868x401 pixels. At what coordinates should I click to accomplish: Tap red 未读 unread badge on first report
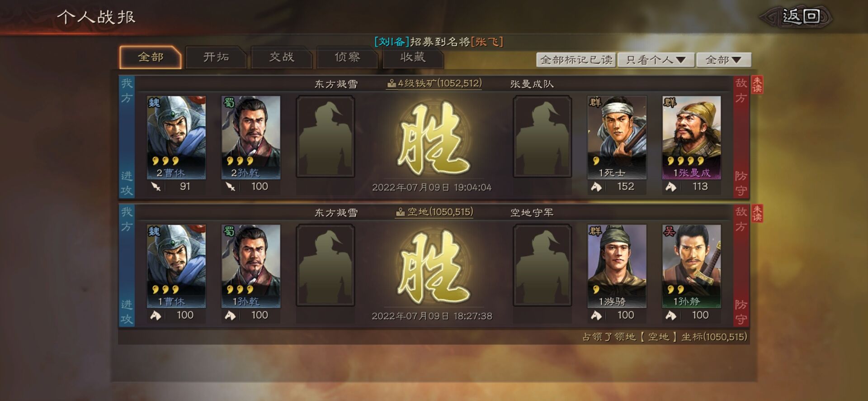click(x=757, y=85)
